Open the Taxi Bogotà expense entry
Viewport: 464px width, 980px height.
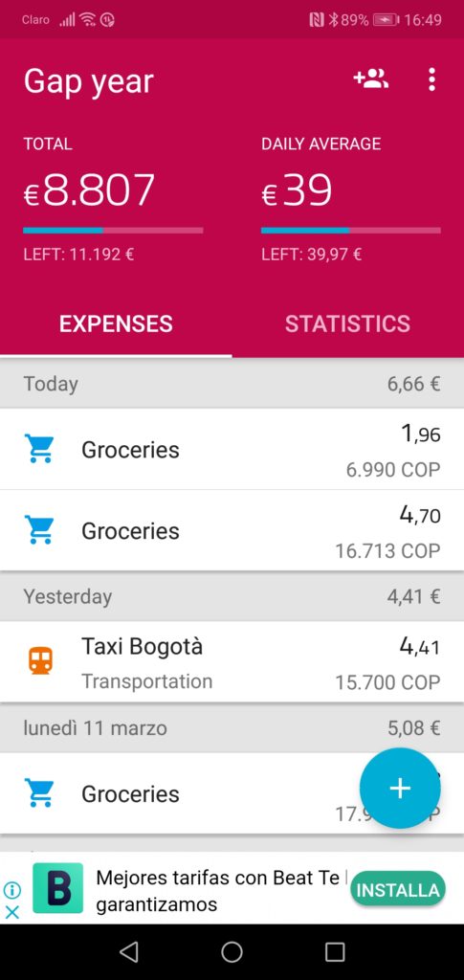click(232, 661)
